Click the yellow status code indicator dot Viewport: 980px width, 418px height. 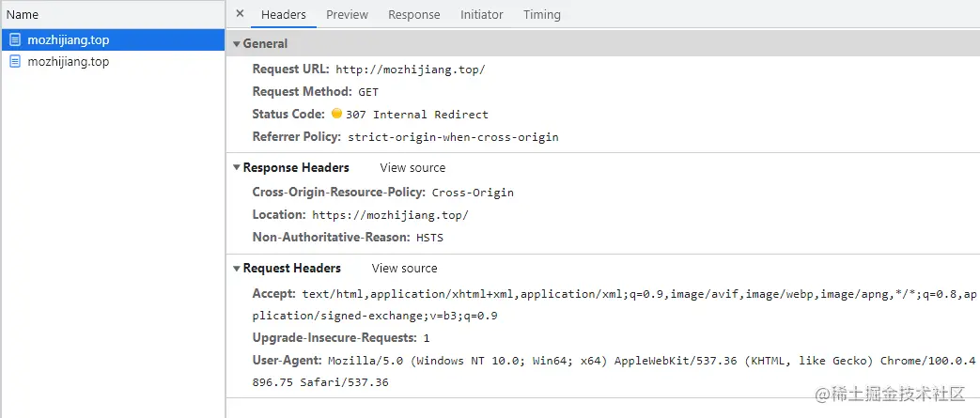(337, 114)
